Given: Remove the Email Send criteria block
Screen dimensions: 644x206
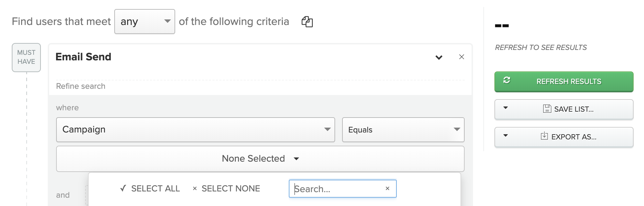Looking at the screenshot, I should [462, 57].
